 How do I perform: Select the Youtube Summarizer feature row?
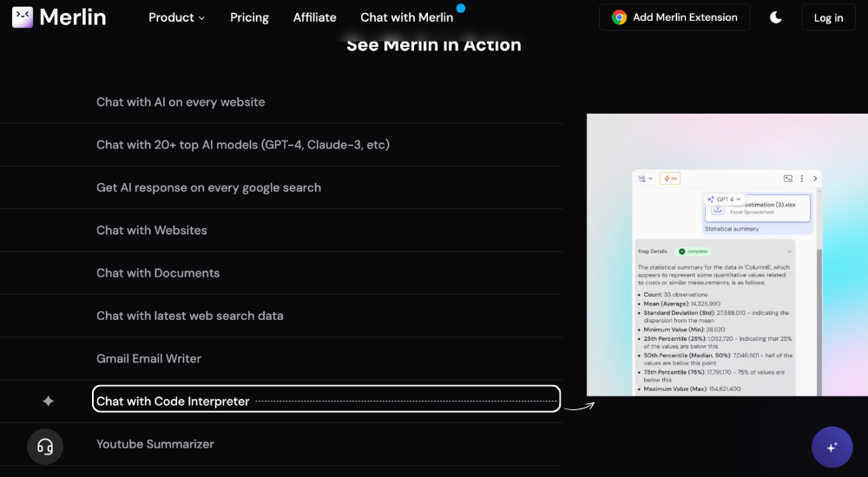pyautogui.click(x=155, y=444)
